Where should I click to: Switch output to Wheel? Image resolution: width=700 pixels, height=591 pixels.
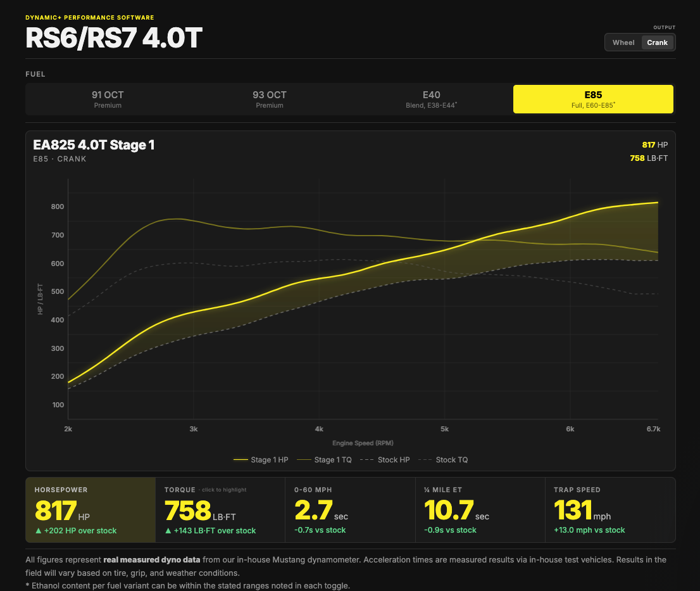623,42
